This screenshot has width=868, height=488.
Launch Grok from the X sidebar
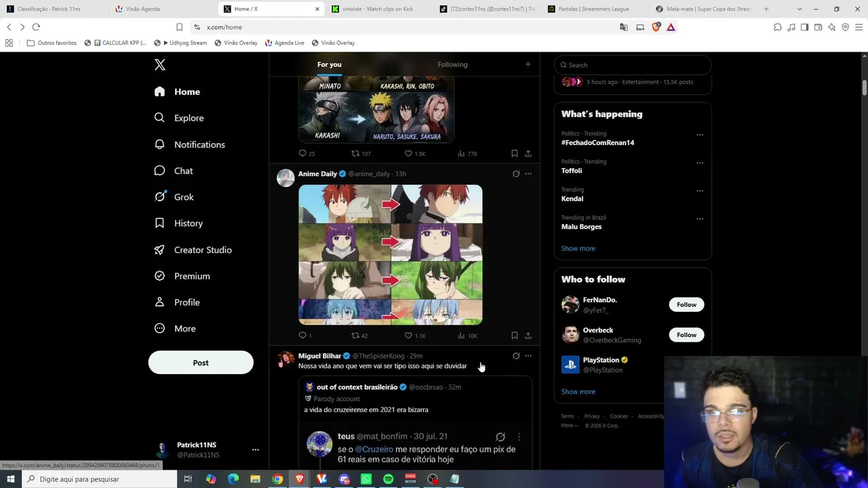(174, 197)
